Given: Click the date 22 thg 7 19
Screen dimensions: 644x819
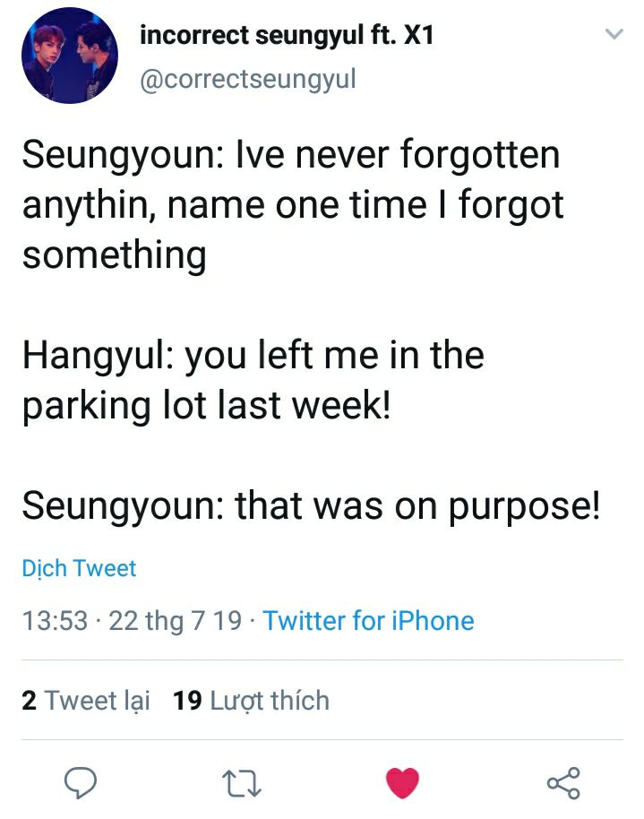Looking at the screenshot, I should [x=175, y=620].
